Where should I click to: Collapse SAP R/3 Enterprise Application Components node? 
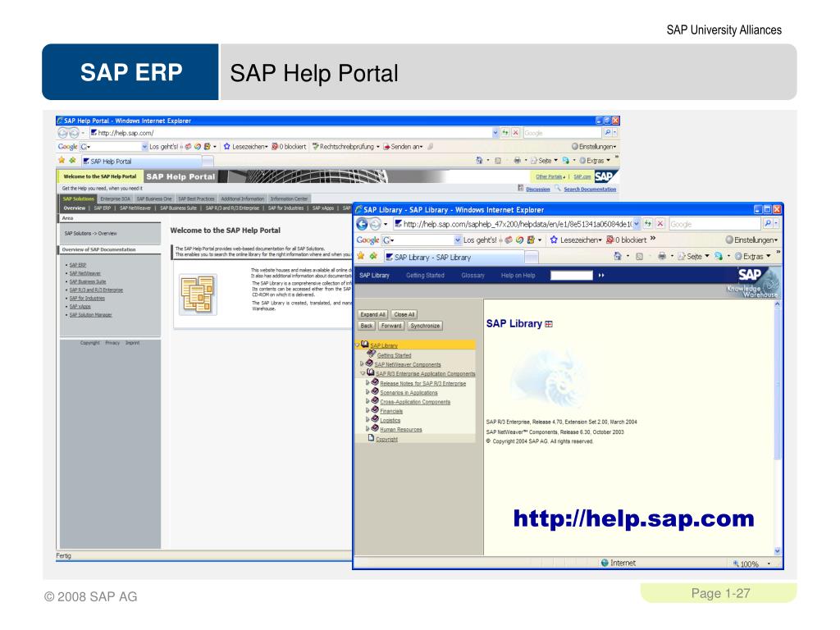[363, 373]
